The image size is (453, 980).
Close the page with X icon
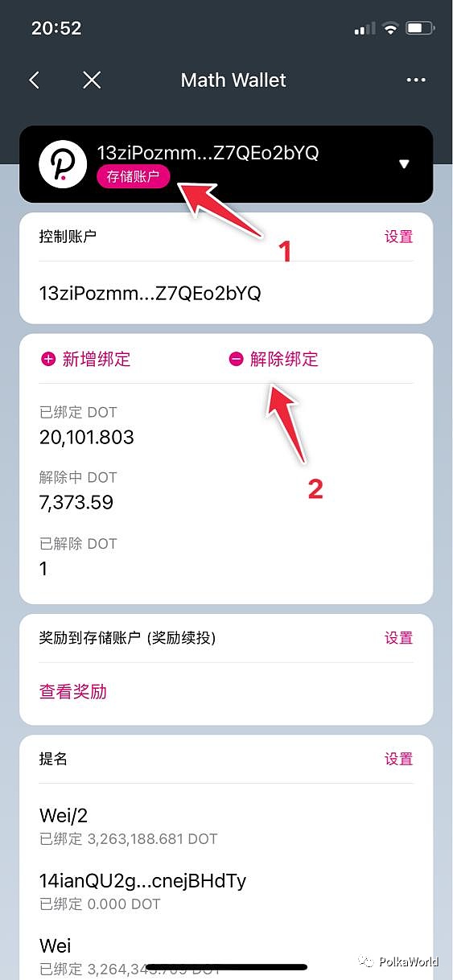92,80
